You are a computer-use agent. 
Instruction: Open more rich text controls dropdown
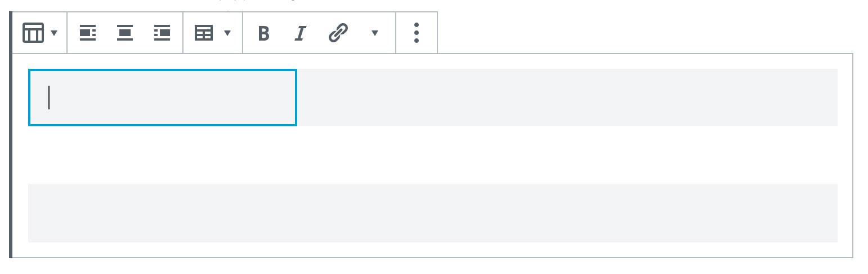click(x=375, y=33)
